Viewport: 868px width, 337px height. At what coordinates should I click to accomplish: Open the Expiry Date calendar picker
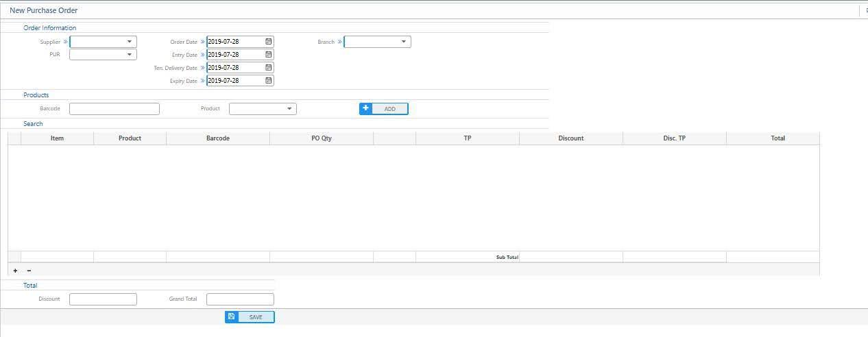click(x=269, y=81)
